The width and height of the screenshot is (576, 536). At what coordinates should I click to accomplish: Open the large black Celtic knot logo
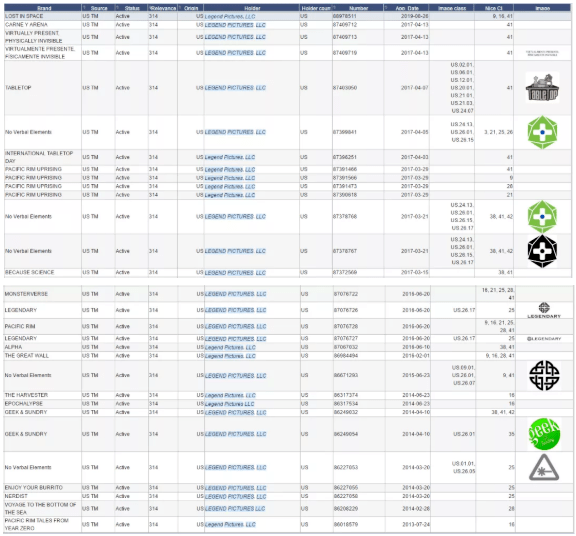544,375
